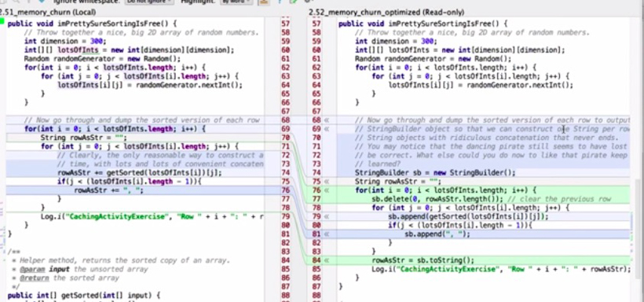Click the StringBuilder sb = new StringBuilder() line
The image size is (644, 302).
[435, 173]
